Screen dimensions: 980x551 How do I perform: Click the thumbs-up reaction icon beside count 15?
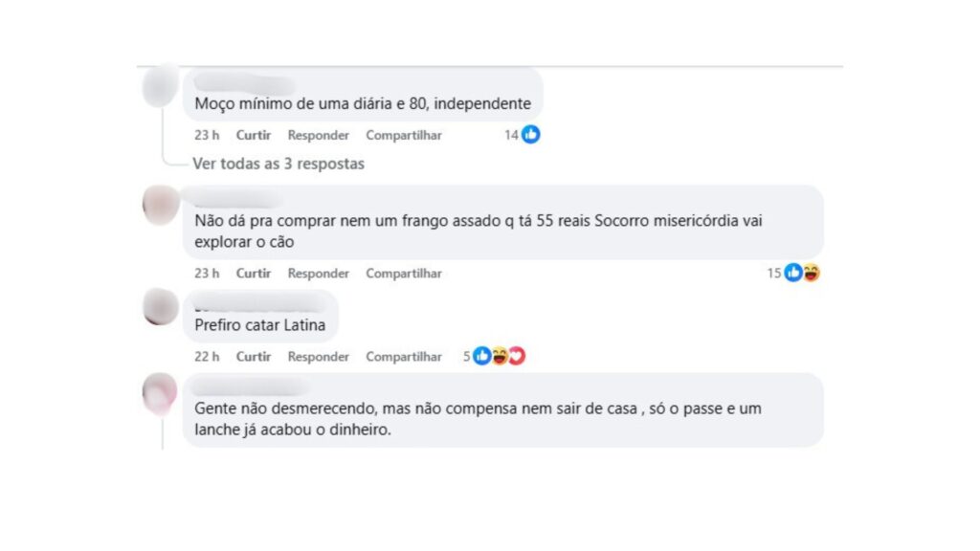(793, 273)
